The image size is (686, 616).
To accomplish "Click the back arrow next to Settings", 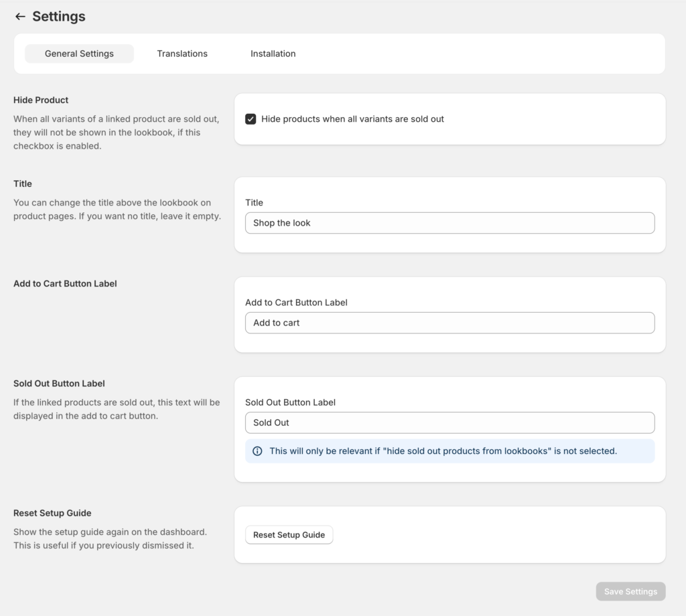I will pyautogui.click(x=20, y=17).
